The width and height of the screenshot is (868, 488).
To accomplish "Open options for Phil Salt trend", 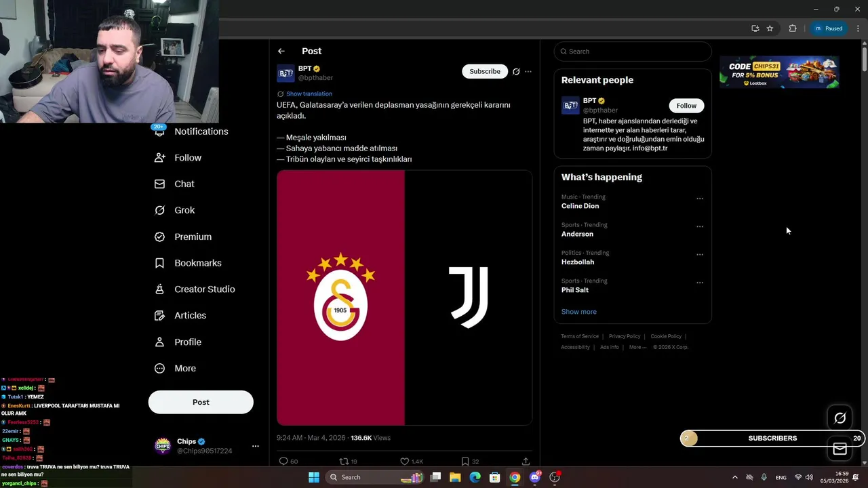I will click(700, 283).
